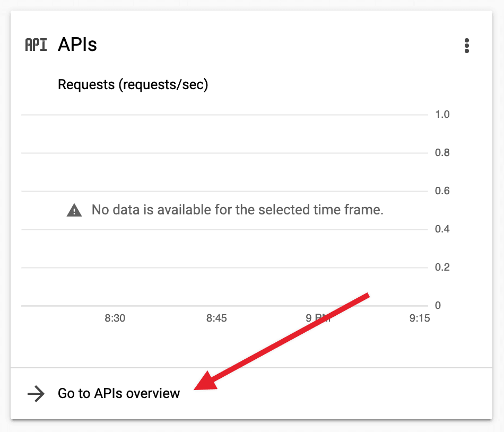Click the API logo icon

point(36,45)
